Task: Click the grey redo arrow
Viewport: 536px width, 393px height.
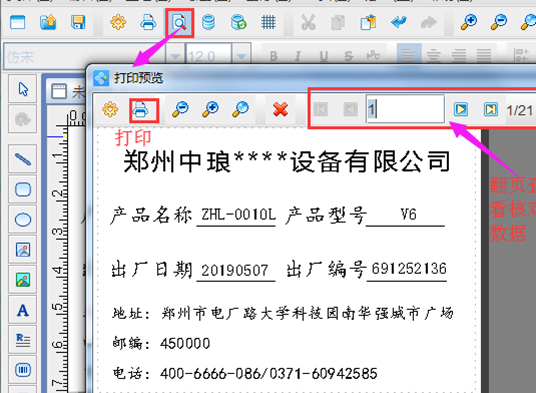Action: pyautogui.click(x=428, y=23)
